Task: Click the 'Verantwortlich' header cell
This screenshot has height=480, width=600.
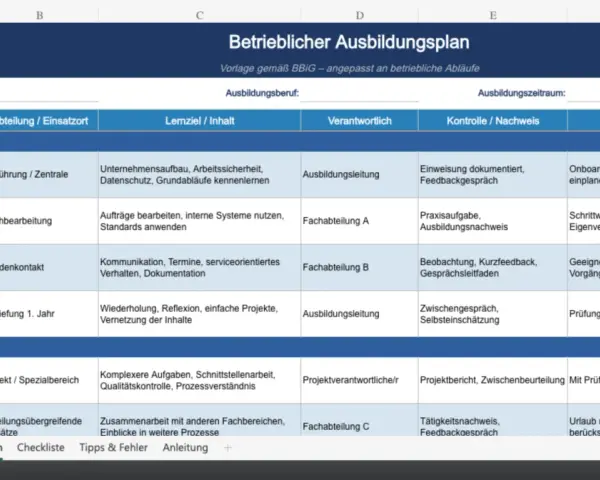Action: [x=359, y=121]
